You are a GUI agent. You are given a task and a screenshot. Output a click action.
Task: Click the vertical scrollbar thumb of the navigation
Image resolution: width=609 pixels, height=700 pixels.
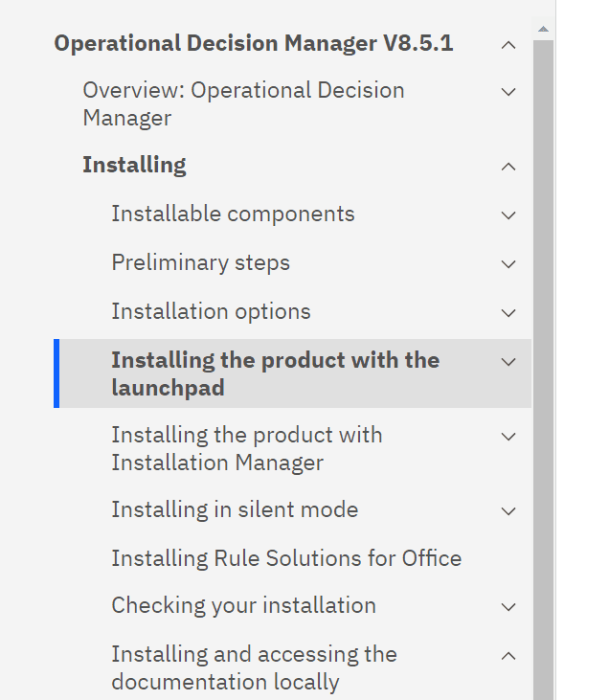pos(543,364)
